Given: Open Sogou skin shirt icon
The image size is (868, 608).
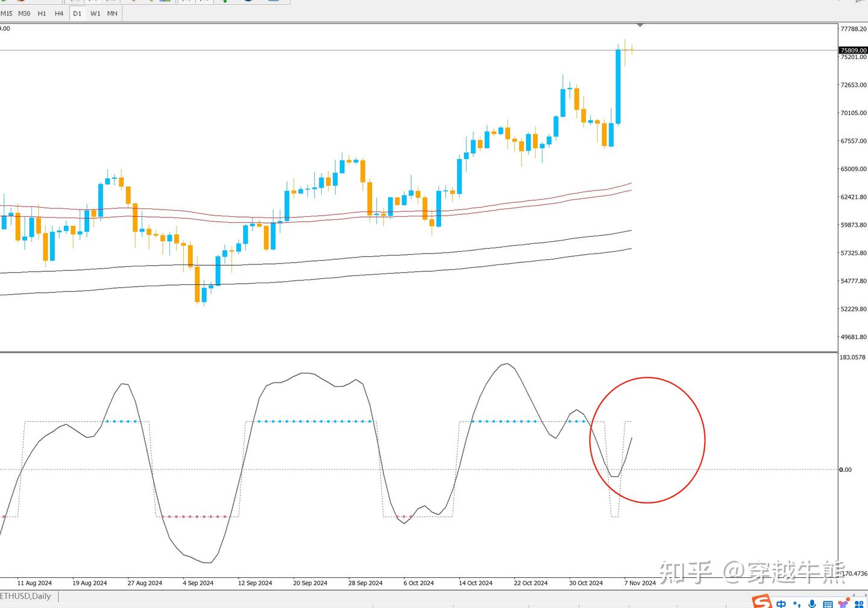Looking at the screenshot, I should point(844,604).
